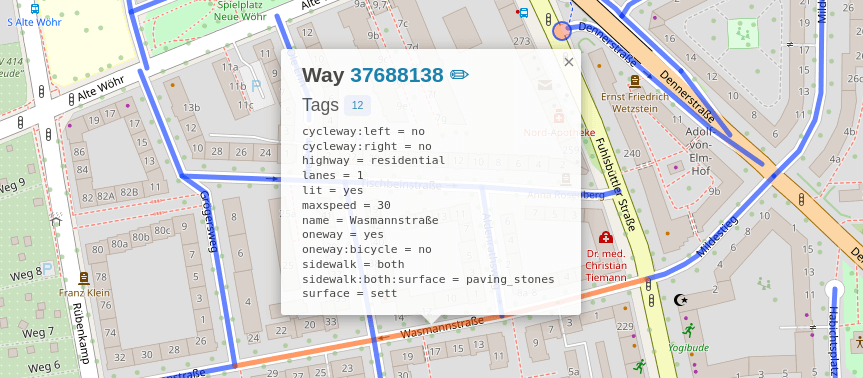This screenshot has width=863, height=378.
Task: Click the Rübenkamp street label
Action: tap(81, 333)
